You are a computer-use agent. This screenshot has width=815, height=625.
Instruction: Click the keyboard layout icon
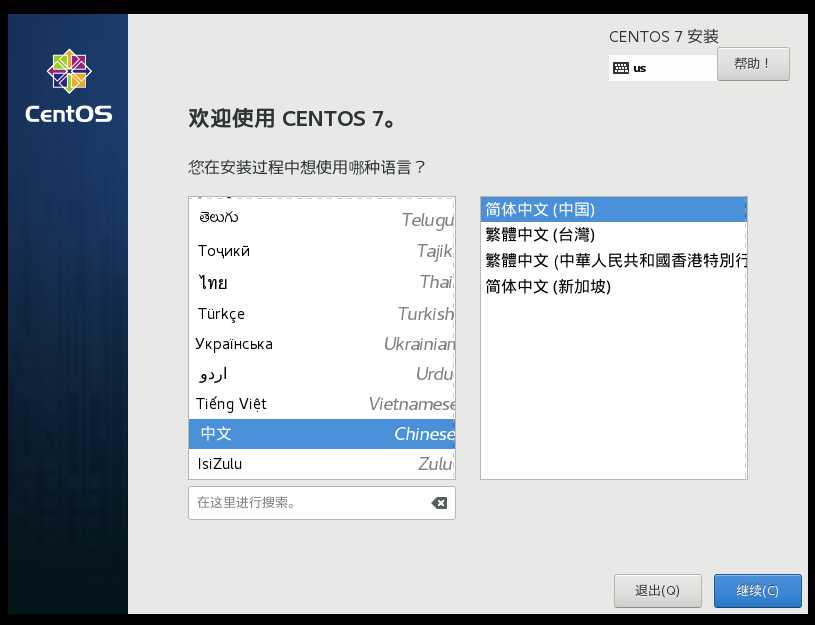(x=621, y=68)
